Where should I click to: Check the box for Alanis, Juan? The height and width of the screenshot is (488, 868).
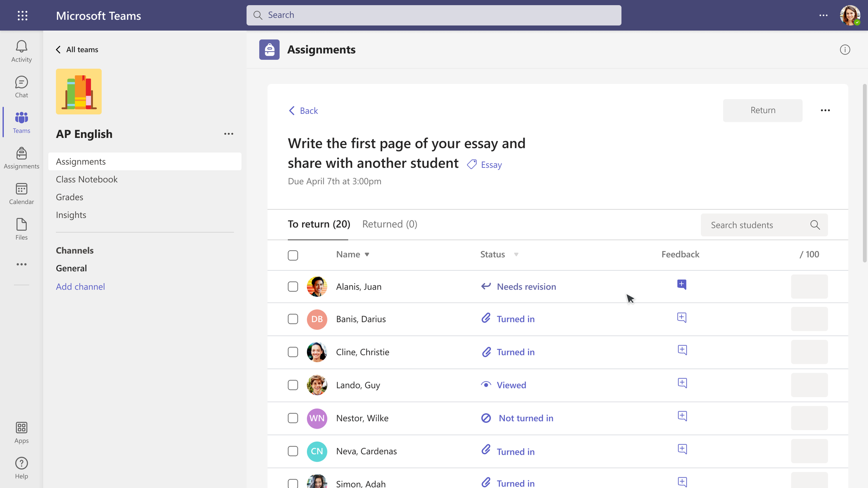pos(293,287)
